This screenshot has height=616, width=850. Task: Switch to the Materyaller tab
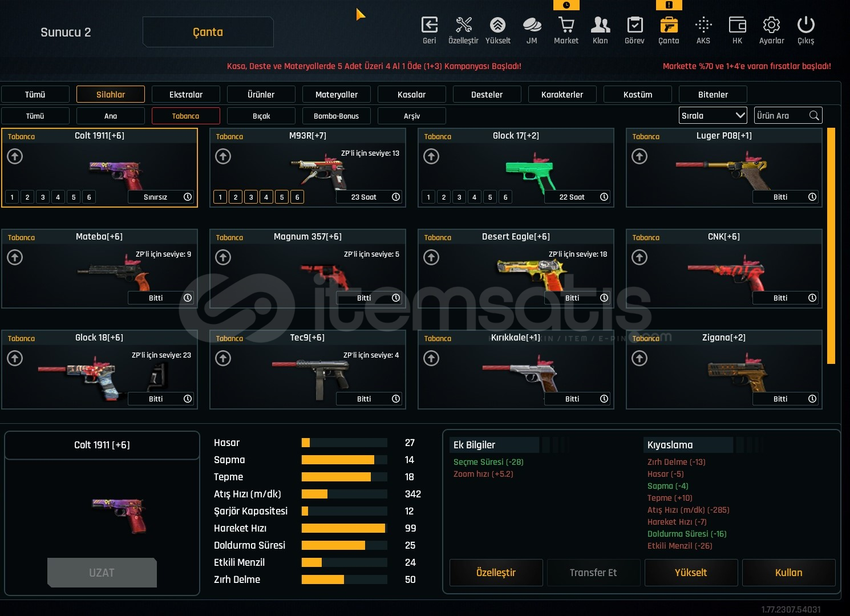tap(337, 94)
